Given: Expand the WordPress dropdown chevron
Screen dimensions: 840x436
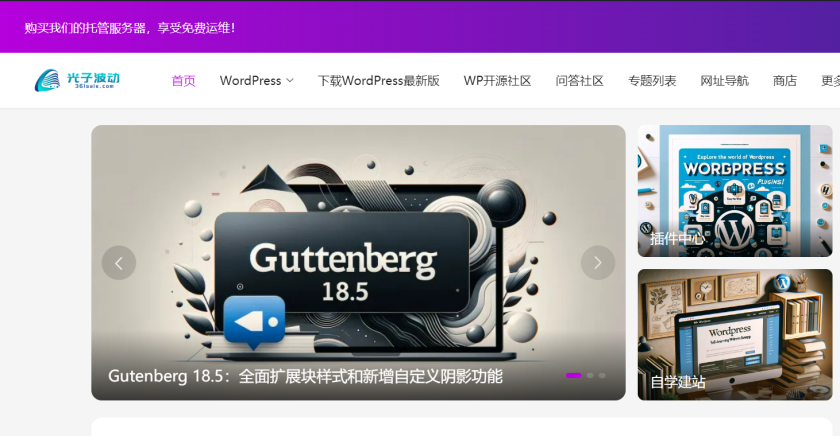Looking at the screenshot, I should point(290,81).
